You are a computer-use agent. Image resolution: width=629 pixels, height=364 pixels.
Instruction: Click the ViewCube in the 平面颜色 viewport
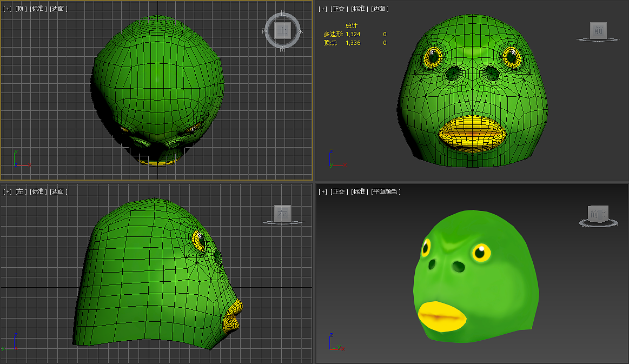coord(598,214)
